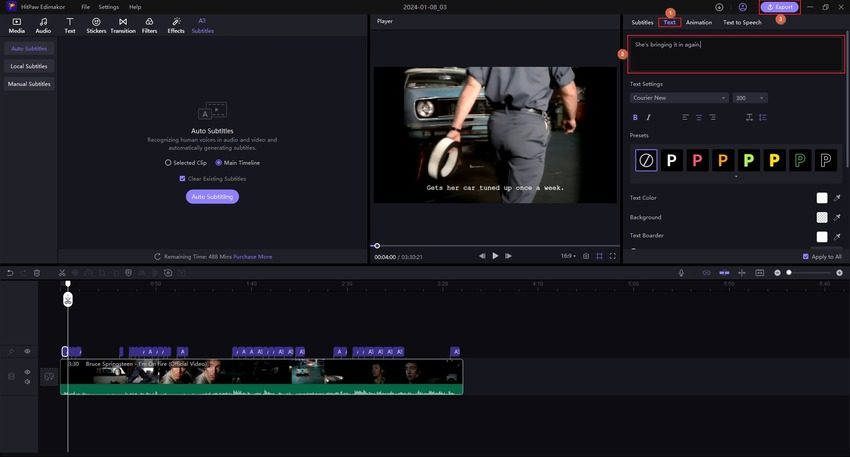Open the Stickers panel
Image resolution: width=850 pixels, height=457 pixels.
tap(96, 25)
